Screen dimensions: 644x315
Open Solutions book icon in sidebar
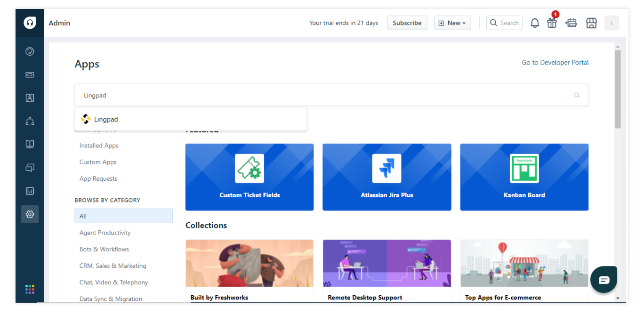pos(30,144)
